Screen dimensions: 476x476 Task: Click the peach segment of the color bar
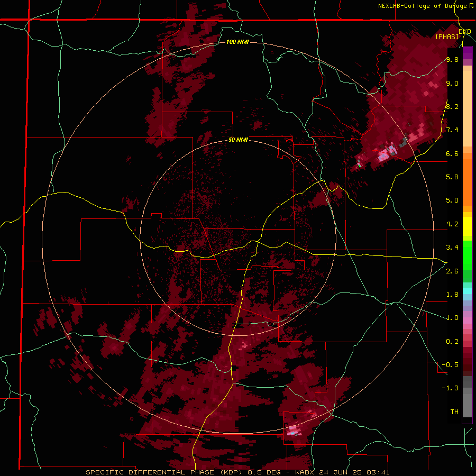pos(467,106)
